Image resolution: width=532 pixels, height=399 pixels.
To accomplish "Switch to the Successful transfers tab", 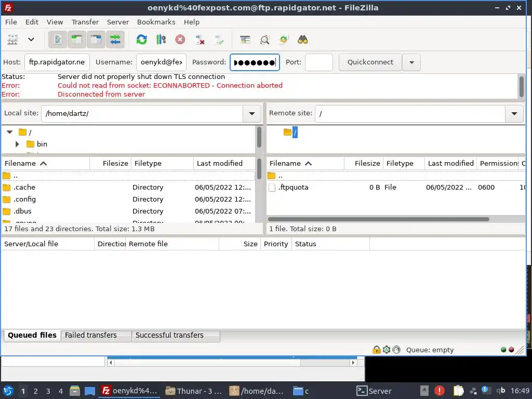I will click(176, 335).
